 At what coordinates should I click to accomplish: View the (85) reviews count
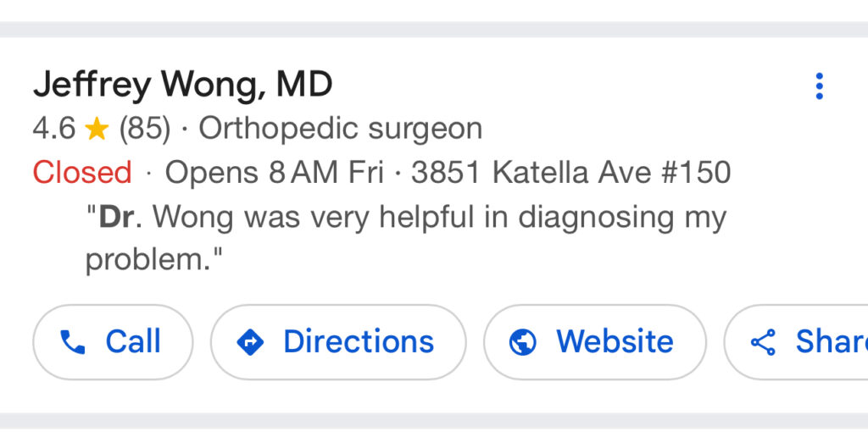(144, 129)
